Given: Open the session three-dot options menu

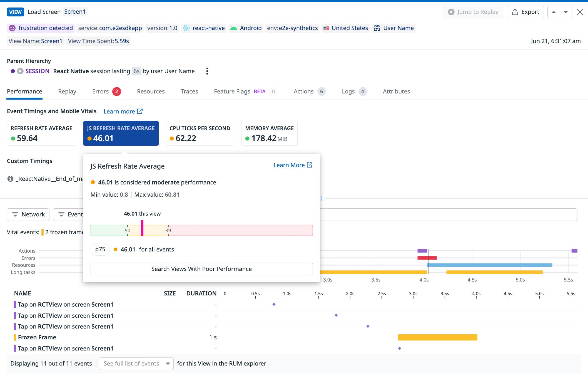Looking at the screenshot, I should click(207, 71).
